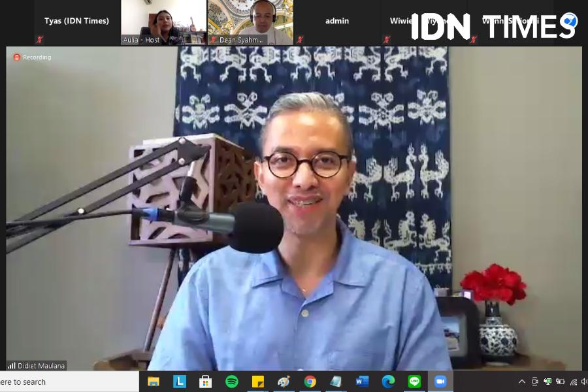Click the green monitor tray icon
588x392 pixels.
coord(547,382)
